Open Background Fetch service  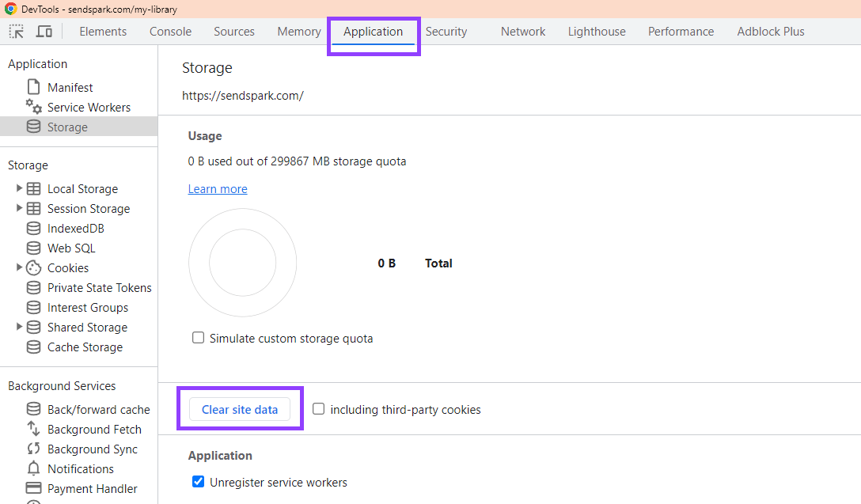click(94, 430)
